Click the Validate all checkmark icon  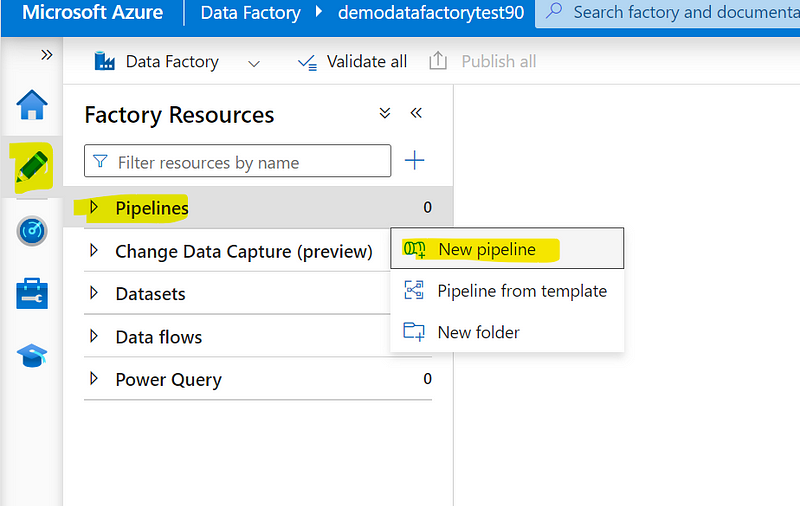[x=308, y=62]
